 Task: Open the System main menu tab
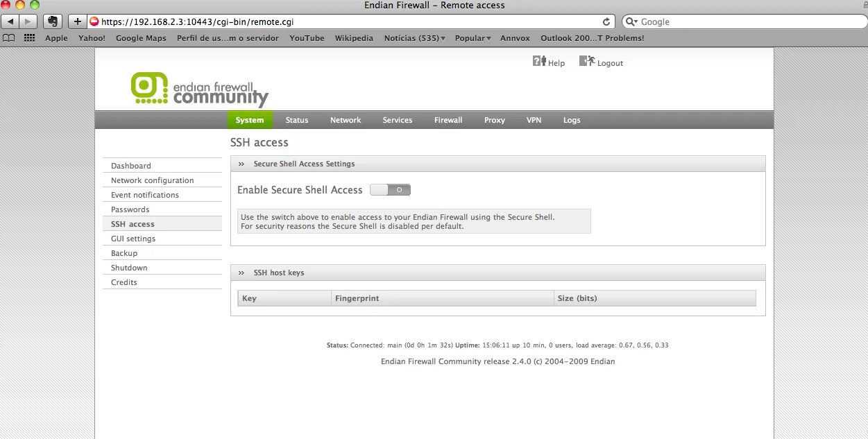(x=250, y=120)
